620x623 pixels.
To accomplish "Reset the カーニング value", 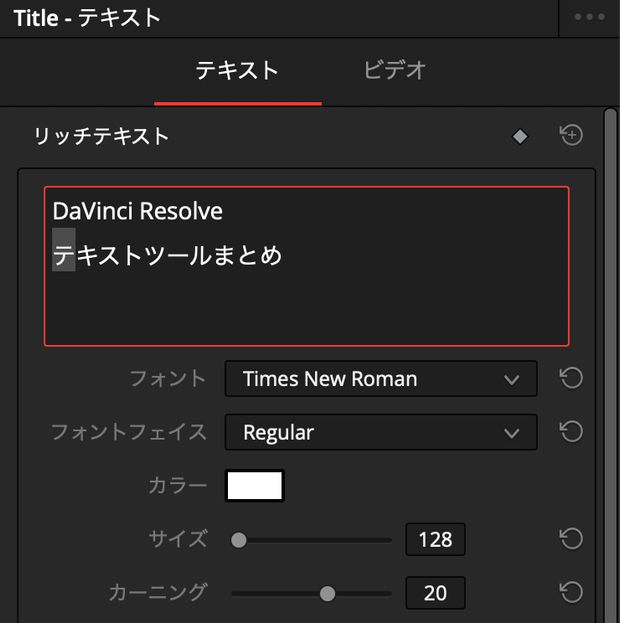I will coord(571,592).
